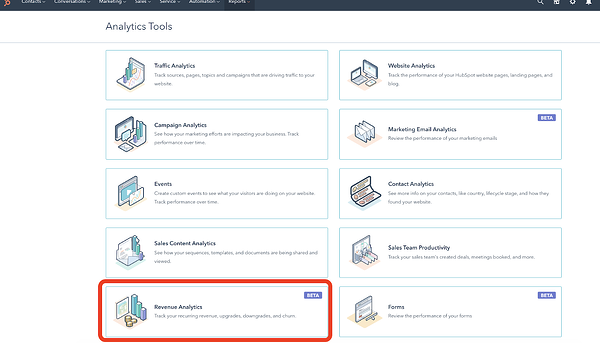
Task: Click the "Analytics Tools" page heading
Action: pos(139,26)
